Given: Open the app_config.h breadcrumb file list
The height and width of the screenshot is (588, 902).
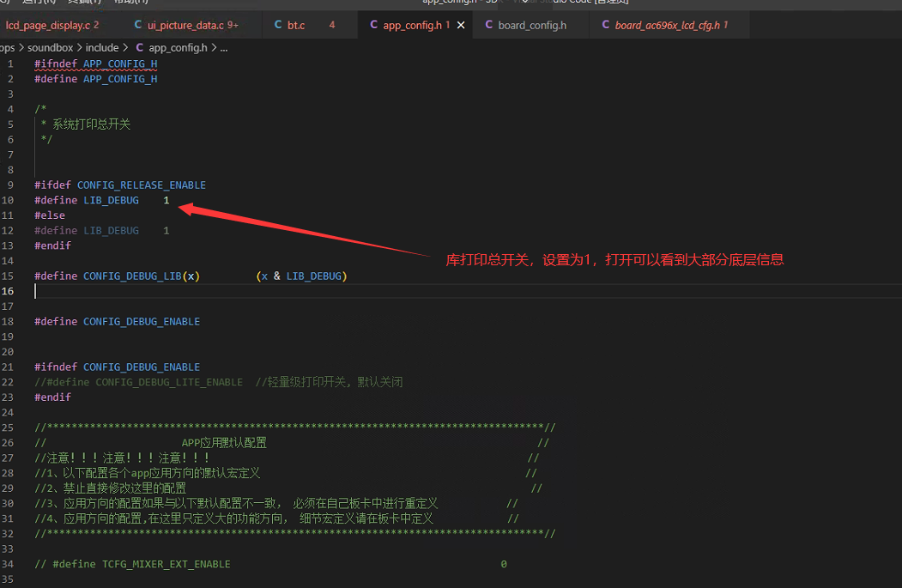Looking at the screenshot, I should (x=178, y=48).
